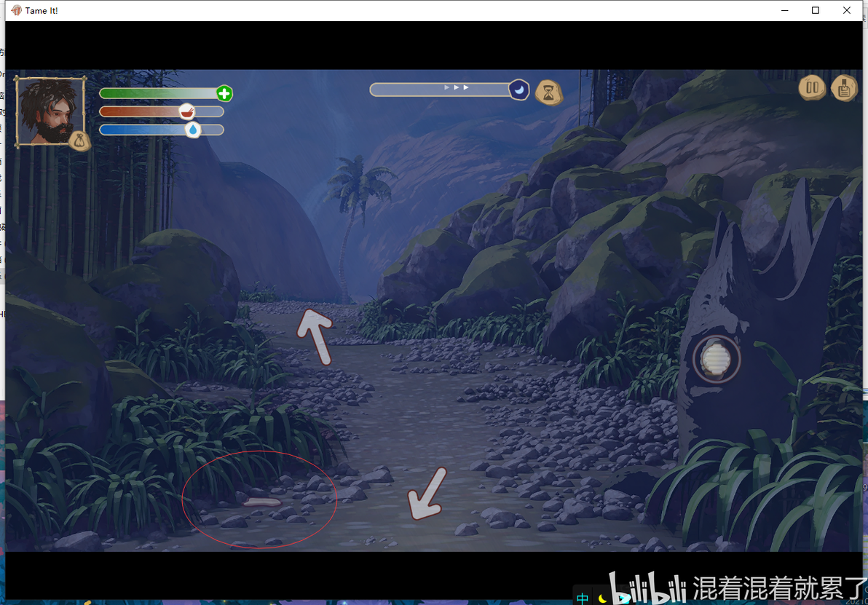This screenshot has height=605, width=868.
Task: Open the inventory bag icon on portrait
Action: pos(79,141)
